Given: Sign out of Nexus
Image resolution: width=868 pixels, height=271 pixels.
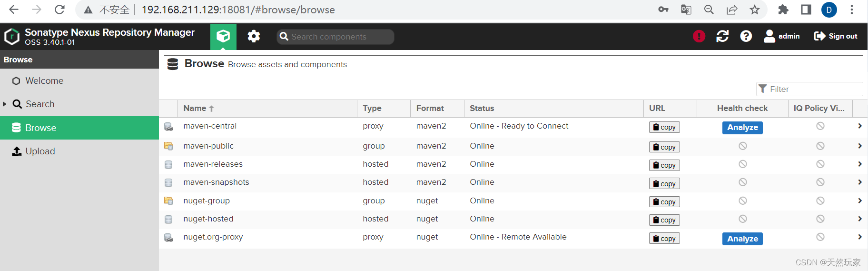Looking at the screenshot, I should pos(836,36).
